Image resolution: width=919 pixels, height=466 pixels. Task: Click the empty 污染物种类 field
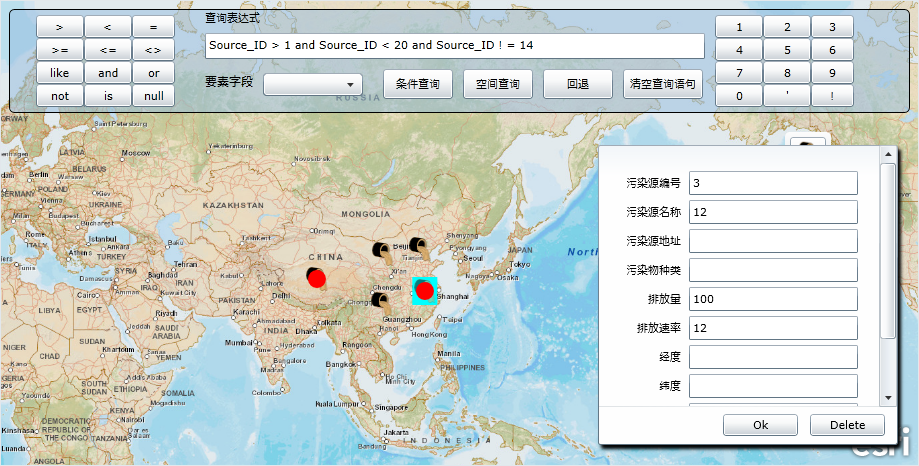[x=773, y=270]
